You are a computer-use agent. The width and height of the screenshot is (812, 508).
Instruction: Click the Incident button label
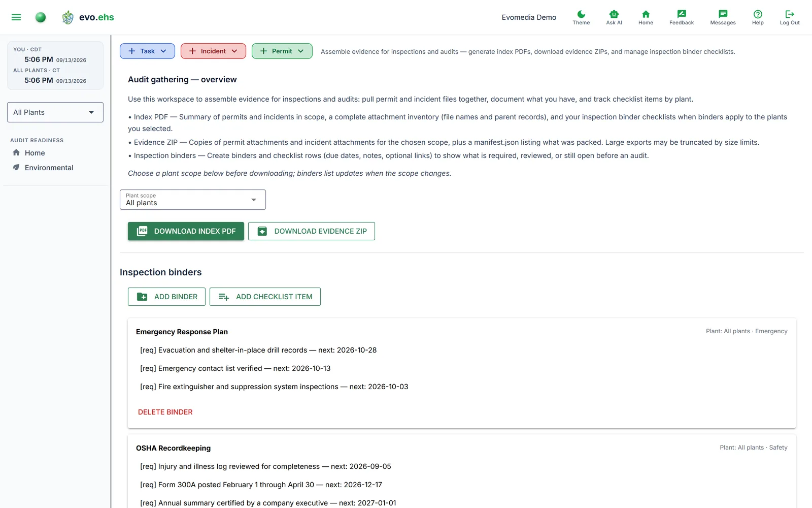tap(213, 51)
